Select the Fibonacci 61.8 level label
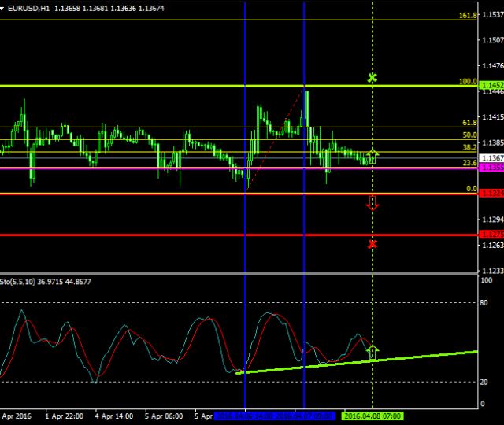Image resolution: width=504 pixels, height=425 pixels. click(469, 123)
